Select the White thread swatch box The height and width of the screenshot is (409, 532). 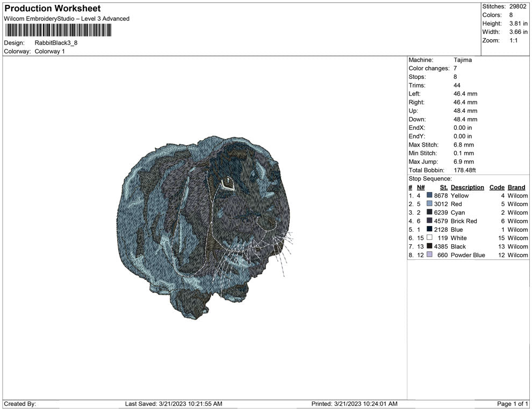pos(429,238)
